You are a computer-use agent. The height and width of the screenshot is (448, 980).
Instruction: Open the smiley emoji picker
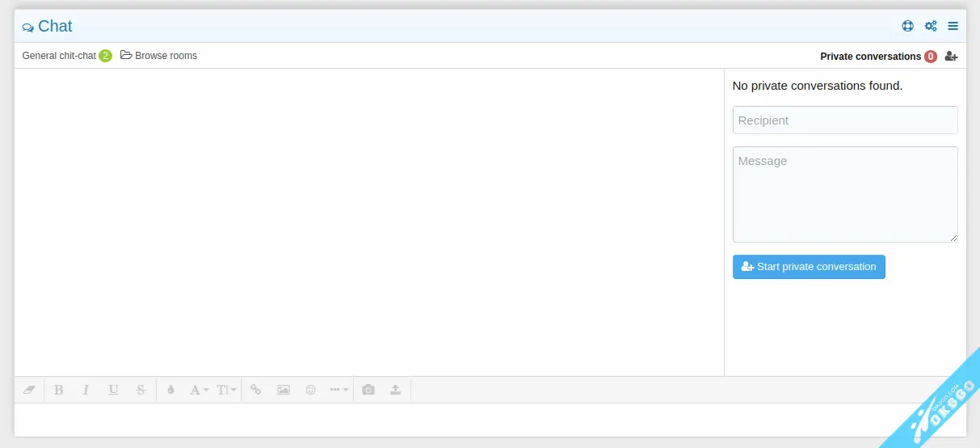click(310, 390)
